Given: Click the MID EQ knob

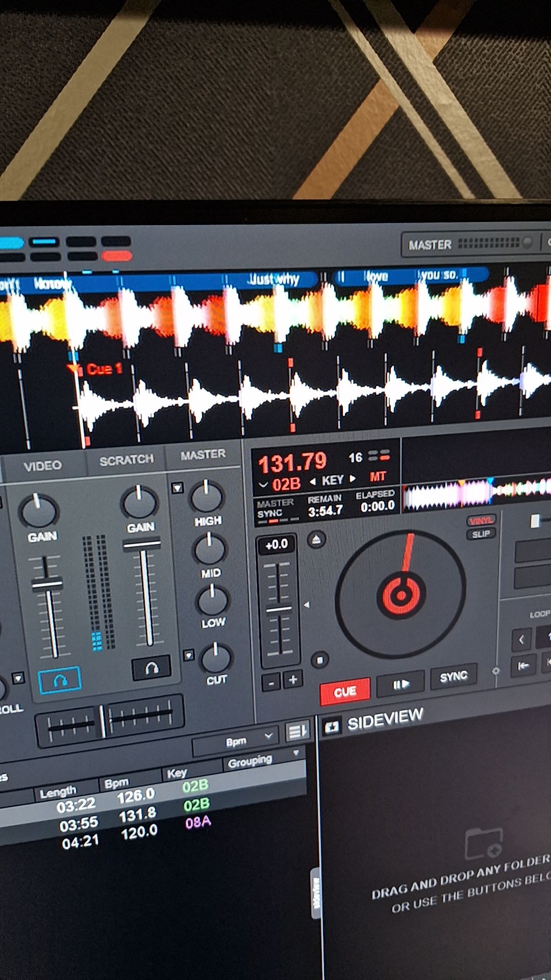Looking at the screenshot, I should coord(209,549).
